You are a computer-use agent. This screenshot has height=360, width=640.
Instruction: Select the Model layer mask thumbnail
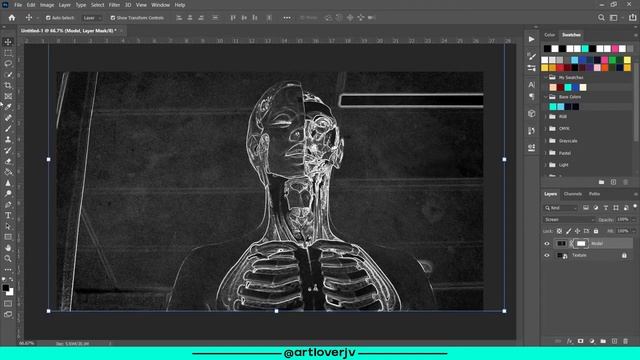pos(581,244)
